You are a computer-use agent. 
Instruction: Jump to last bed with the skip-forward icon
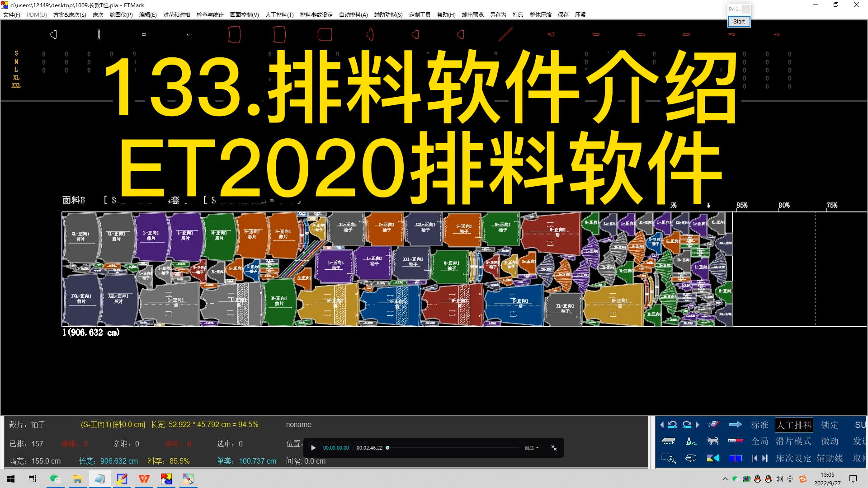point(764,458)
